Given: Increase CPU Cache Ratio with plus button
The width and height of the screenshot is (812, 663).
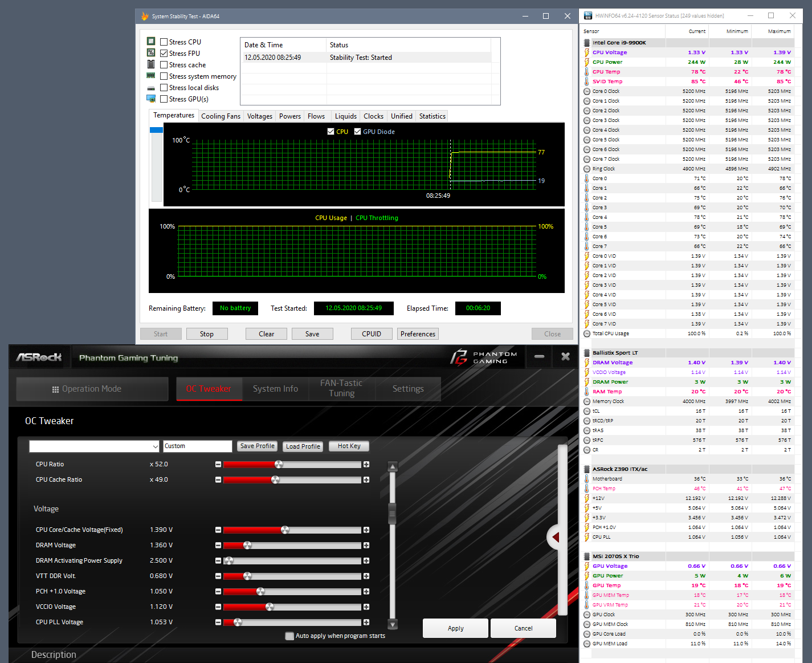Looking at the screenshot, I should (366, 480).
